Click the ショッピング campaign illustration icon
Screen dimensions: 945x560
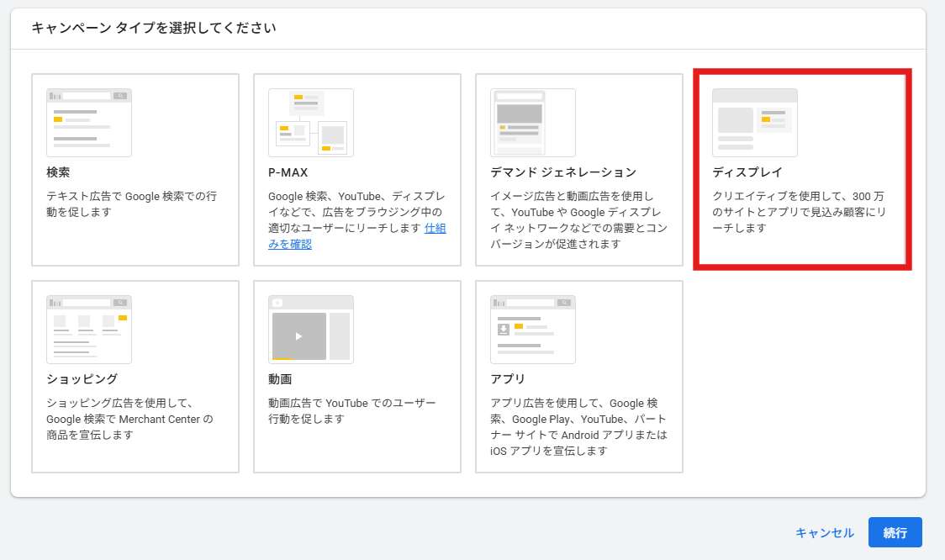coord(88,330)
